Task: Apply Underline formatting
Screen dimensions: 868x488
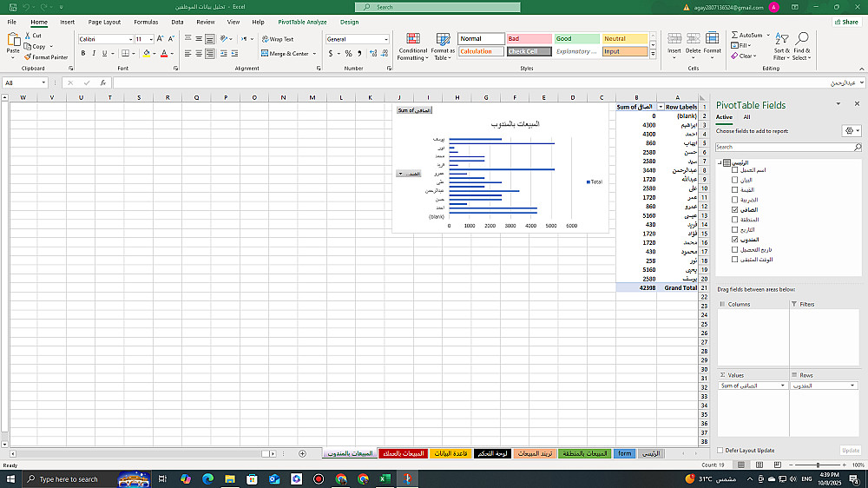Action: (x=104, y=54)
